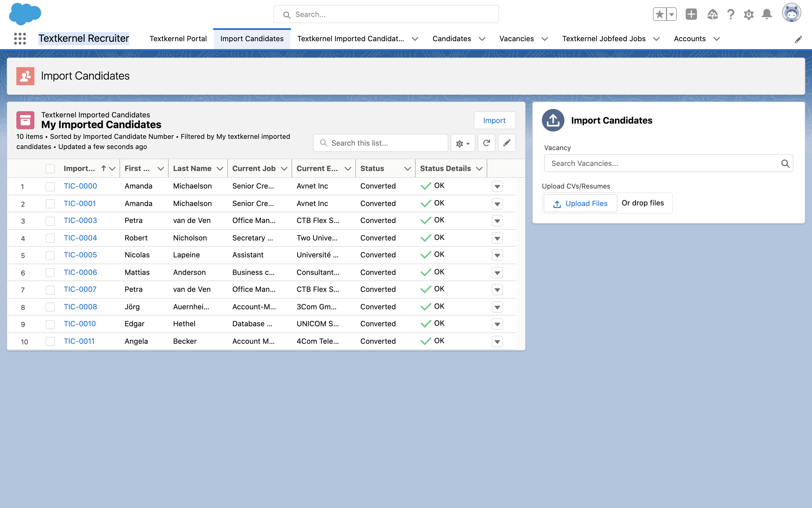Screen dimensions: 812x508
Task: Select the checkbox for TIC-0004
Action: 50,238
